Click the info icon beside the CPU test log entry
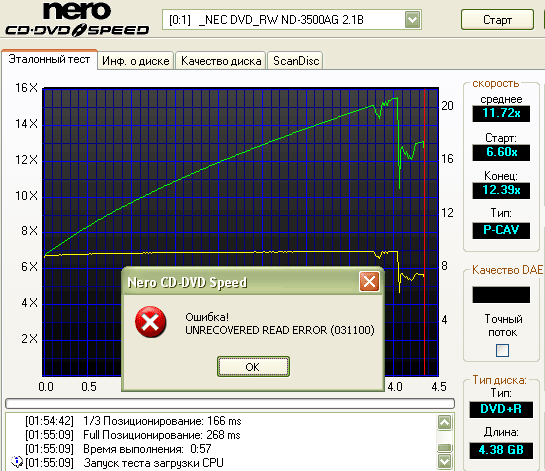The image size is (545, 471). point(16,462)
